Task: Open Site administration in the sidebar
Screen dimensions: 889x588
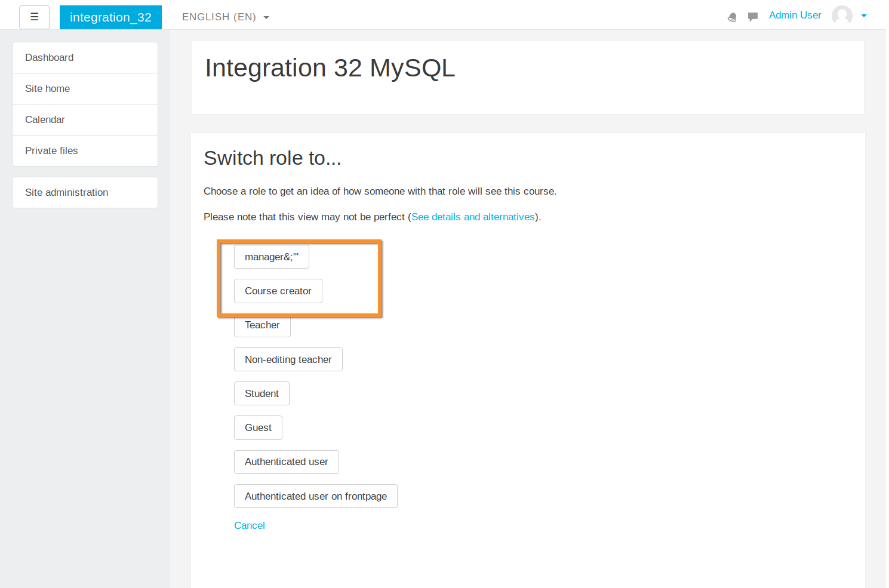Action: coord(85,192)
